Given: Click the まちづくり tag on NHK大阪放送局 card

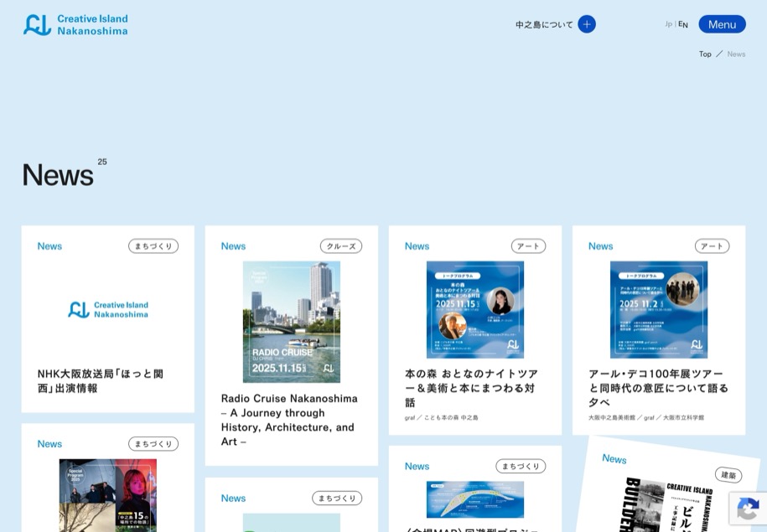Looking at the screenshot, I should pyautogui.click(x=153, y=246).
